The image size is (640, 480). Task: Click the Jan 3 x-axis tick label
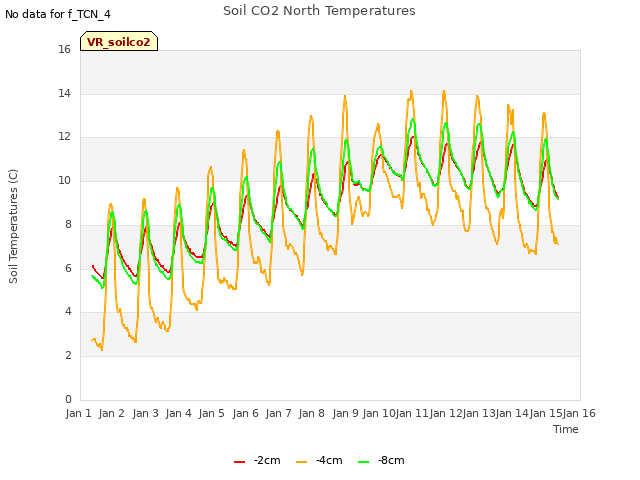(x=145, y=413)
